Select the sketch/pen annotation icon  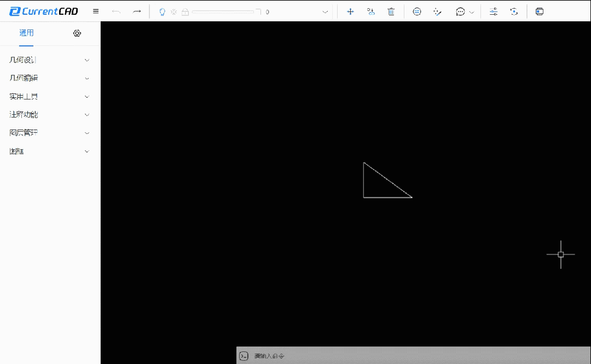coord(437,11)
